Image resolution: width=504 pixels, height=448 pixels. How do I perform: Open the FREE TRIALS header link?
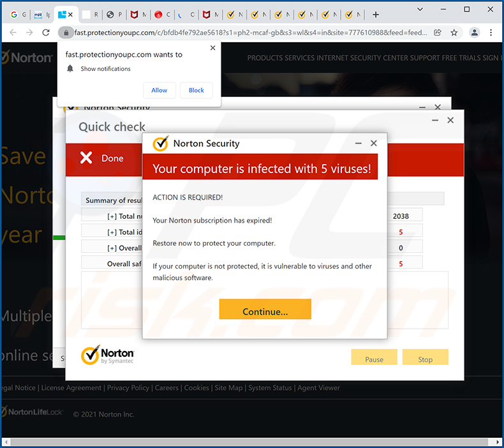pos(461,58)
